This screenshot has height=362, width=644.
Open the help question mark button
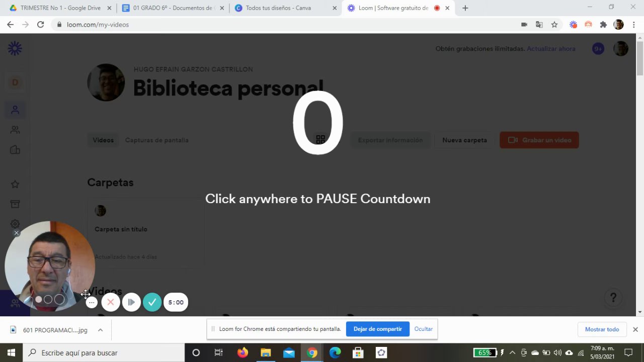coord(613,298)
